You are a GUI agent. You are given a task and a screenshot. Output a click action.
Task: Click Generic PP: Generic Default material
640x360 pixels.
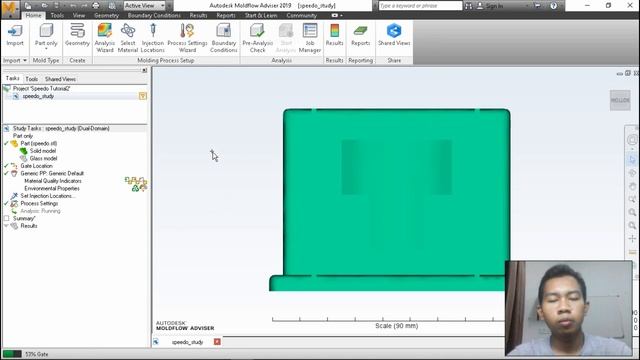52,173
